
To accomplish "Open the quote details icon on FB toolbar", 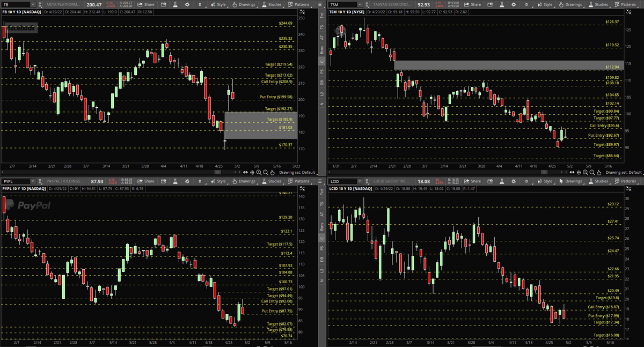I will pos(163,4).
